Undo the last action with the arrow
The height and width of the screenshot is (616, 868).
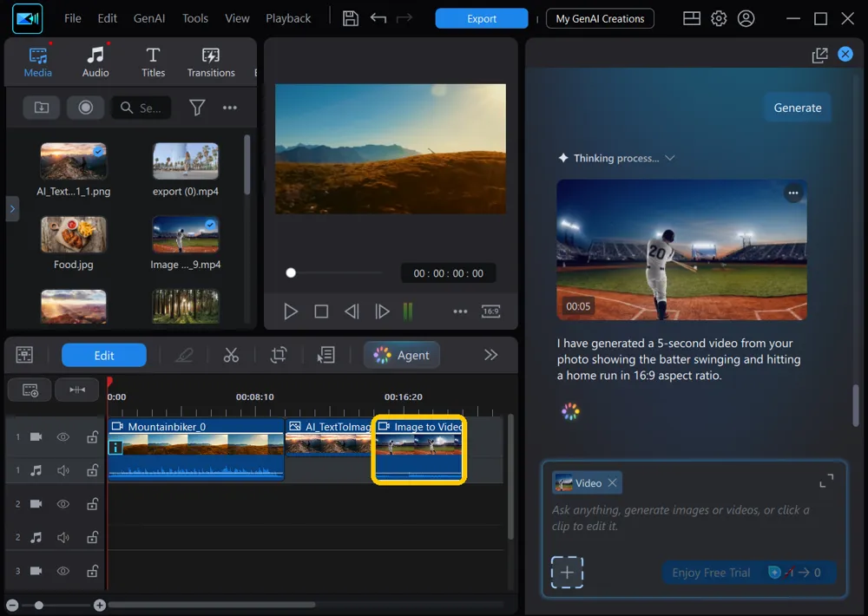click(378, 18)
